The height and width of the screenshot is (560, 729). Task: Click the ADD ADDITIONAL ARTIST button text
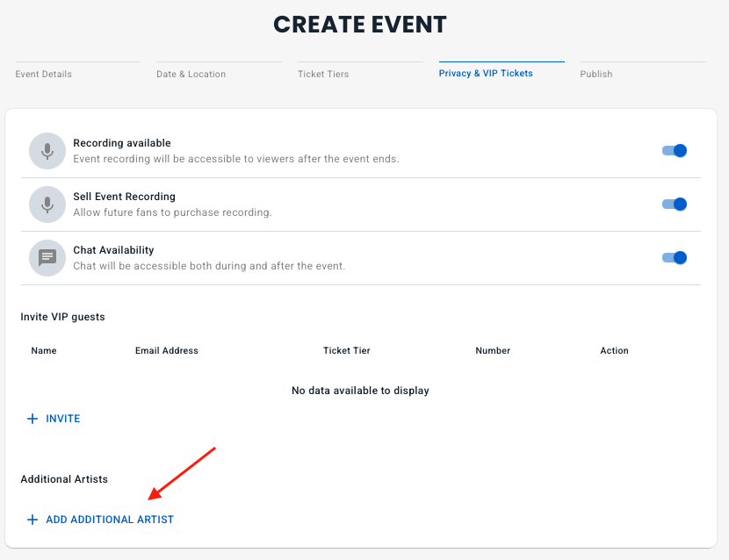[x=110, y=520]
